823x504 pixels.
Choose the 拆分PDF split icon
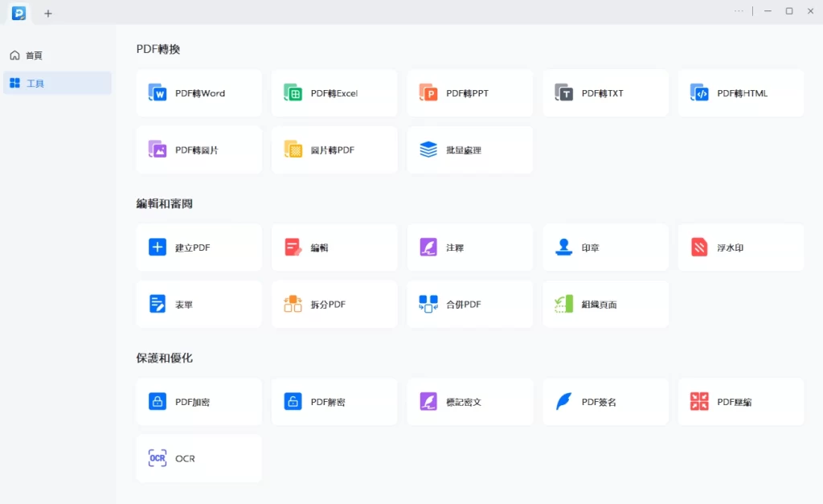coord(293,304)
